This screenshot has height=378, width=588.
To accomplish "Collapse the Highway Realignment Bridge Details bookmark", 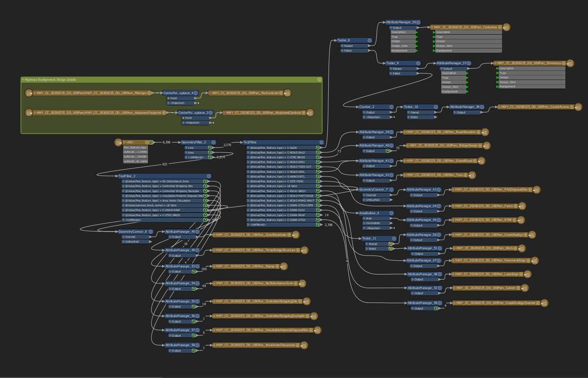I will point(24,79).
